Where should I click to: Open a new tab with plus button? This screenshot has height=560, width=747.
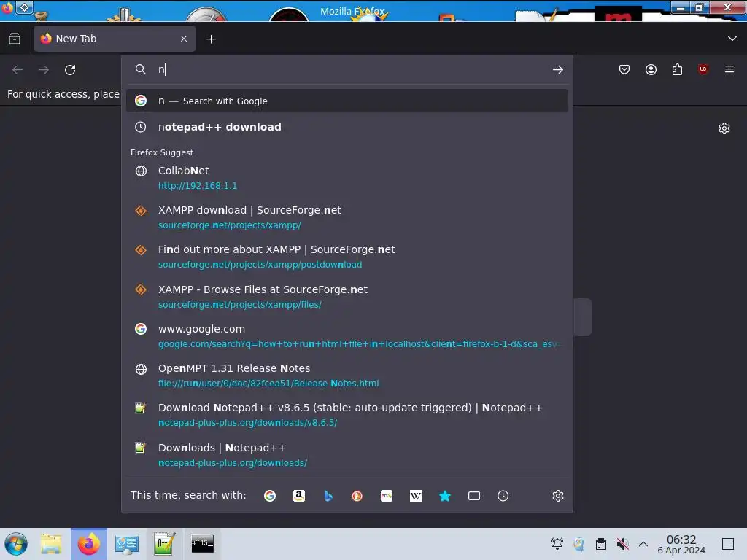pyautogui.click(x=211, y=39)
